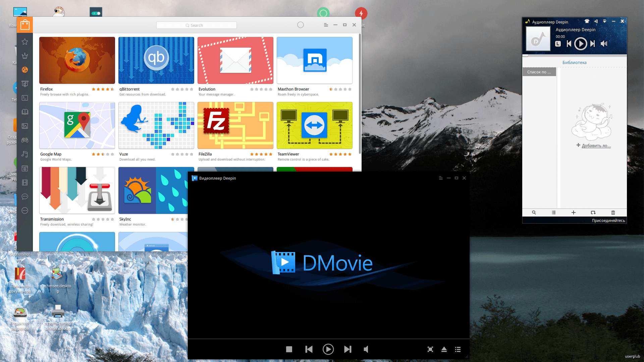This screenshot has height=362, width=644.
Task: Open the Библиотека tab in audio player
Action: (575, 62)
